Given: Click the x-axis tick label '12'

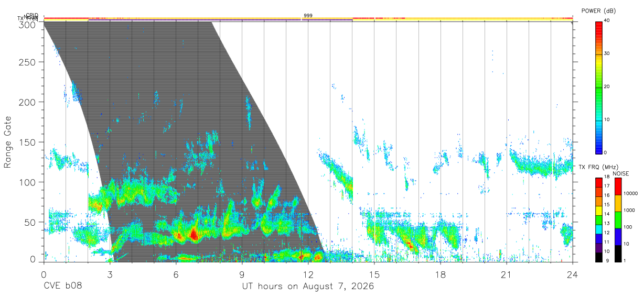Looking at the screenshot, I should click(308, 274).
